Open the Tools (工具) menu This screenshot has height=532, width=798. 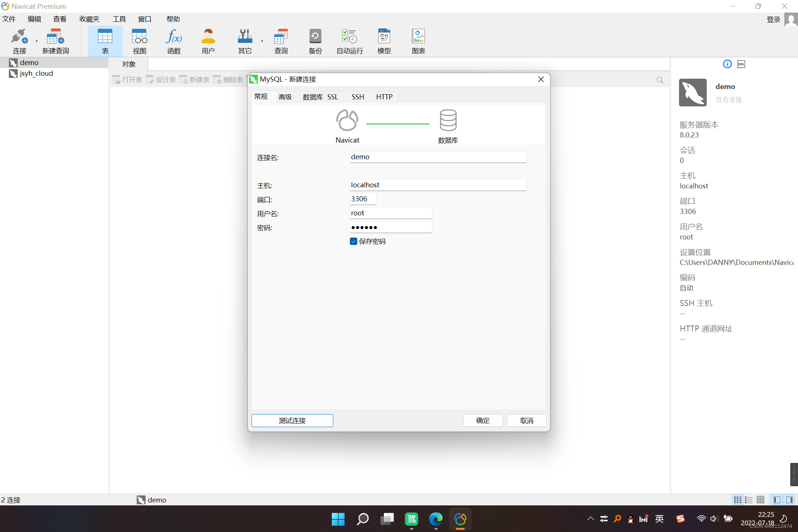click(x=119, y=19)
